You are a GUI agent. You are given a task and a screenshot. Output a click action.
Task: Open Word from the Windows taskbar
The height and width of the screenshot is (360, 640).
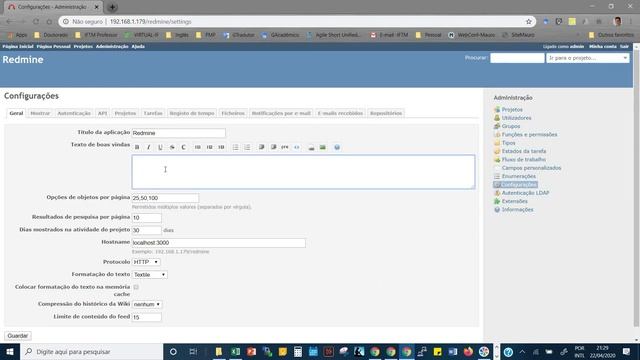point(453,351)
